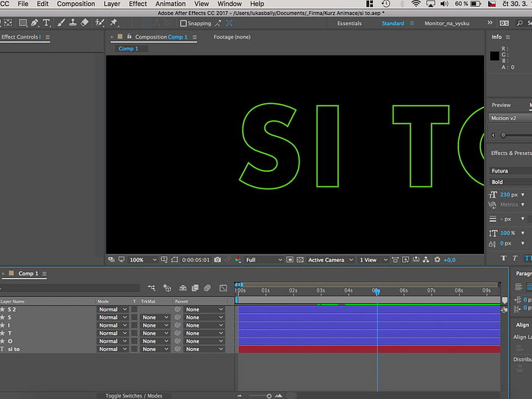Activate the Eraser tool
Image resolution: width=532 pixels, height=399 pixels.
84,23
